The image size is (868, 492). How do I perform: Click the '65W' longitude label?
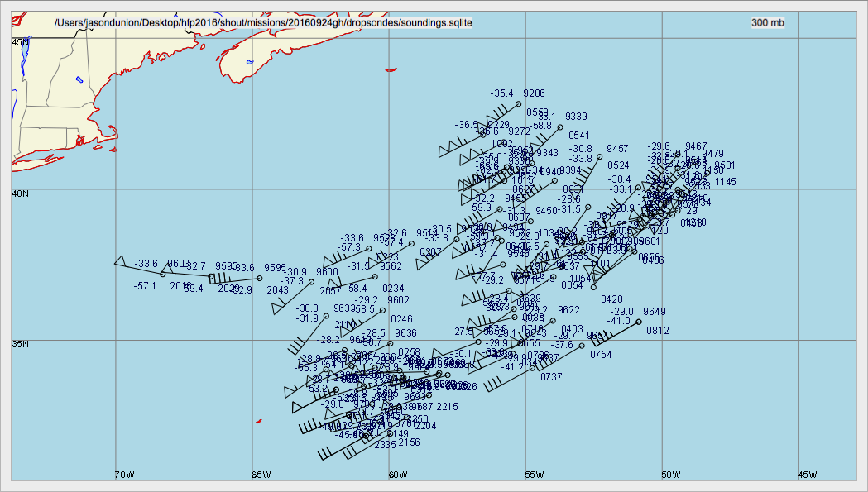[x=261, y=475]
